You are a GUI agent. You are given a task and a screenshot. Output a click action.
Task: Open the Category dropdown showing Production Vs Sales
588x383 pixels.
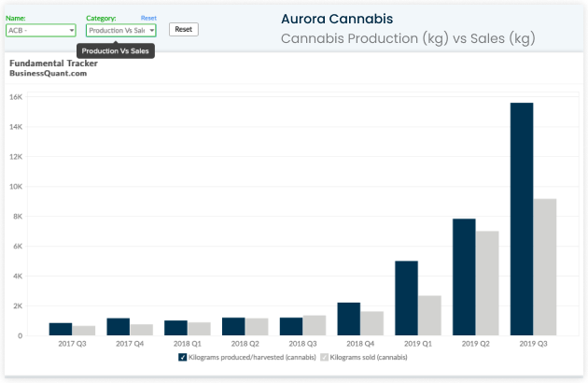(x=121, y=31)
